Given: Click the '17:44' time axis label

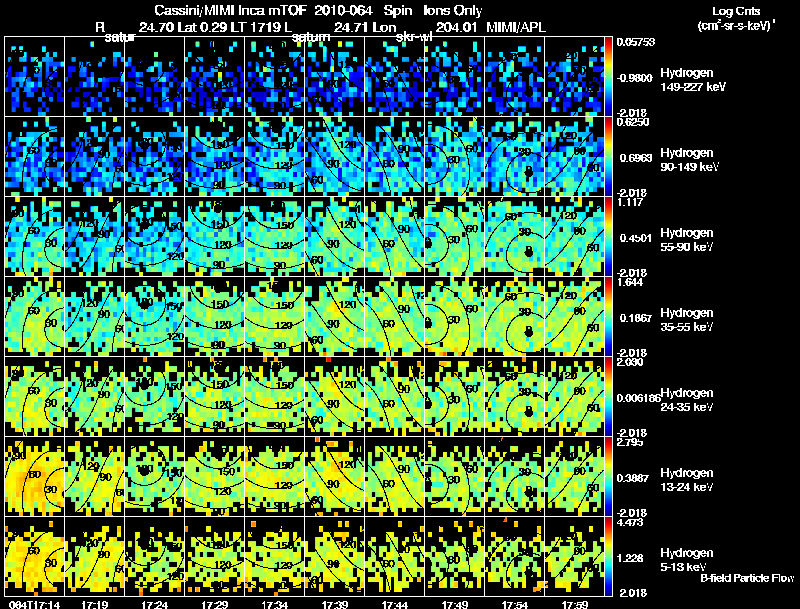Looking at the screenshot, I should click(x=395, y=604).
